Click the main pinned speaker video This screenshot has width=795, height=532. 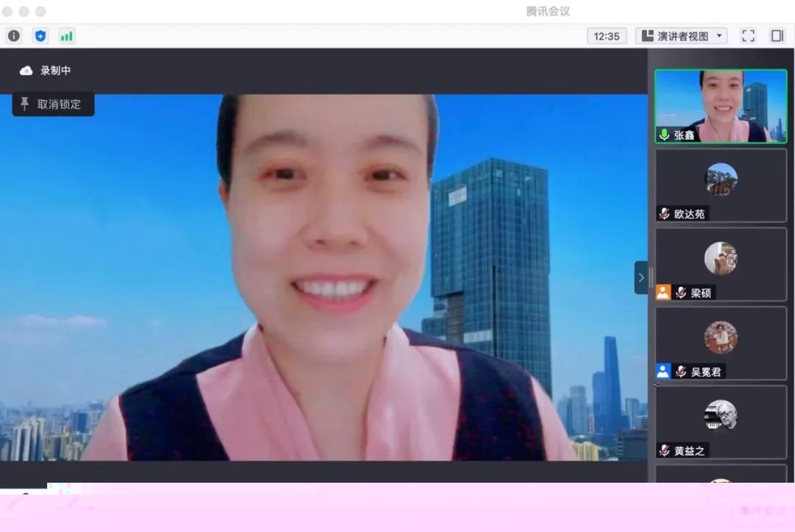coord(323,277)
